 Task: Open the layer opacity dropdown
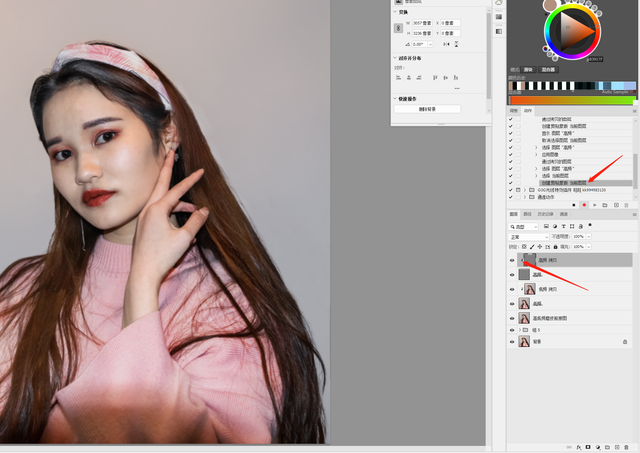pos(589,237)
